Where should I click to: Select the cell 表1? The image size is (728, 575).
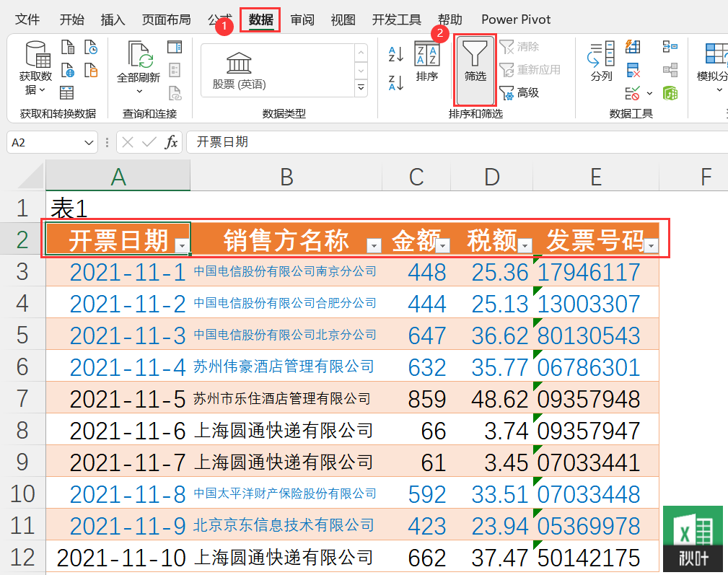pyautogui.click(x=118, y=208)
